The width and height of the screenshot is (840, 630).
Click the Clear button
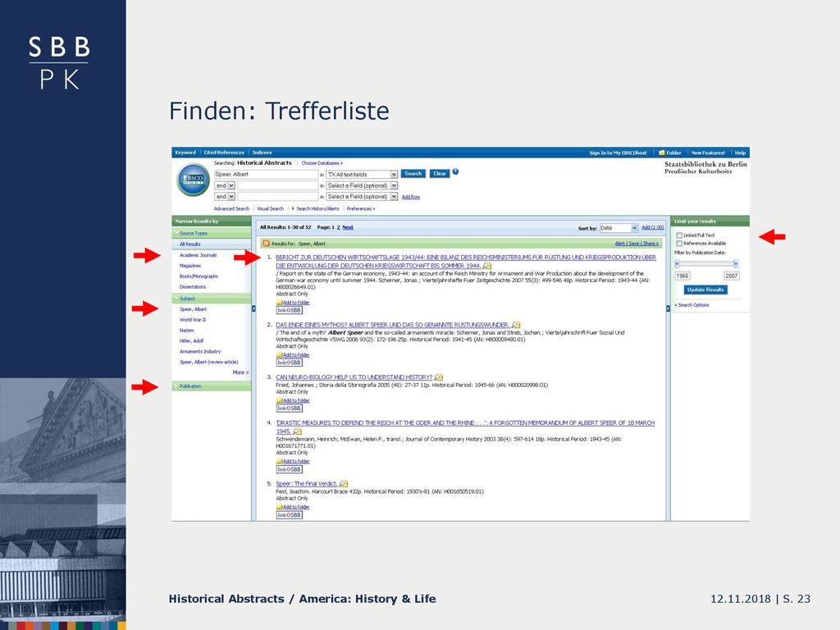(440, 174)
